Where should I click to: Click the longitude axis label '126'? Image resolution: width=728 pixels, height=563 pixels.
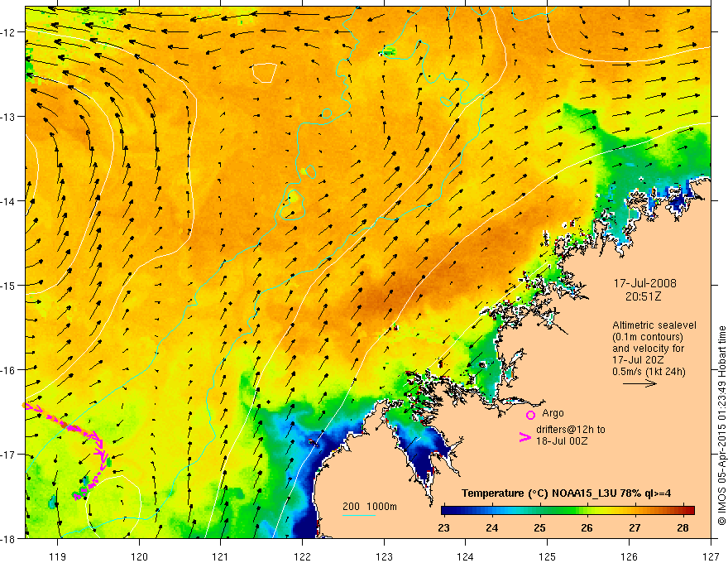click(x=629, y=556)
